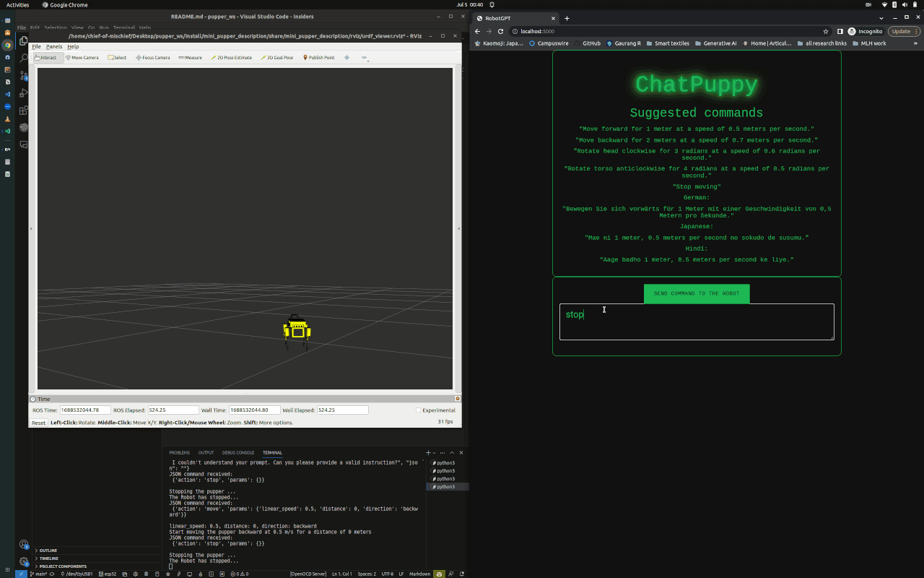The height and width of the screenshot is (578, 924).
Task: Open VS Code Search icon in activity bar
Action: [x=24, y=59]
